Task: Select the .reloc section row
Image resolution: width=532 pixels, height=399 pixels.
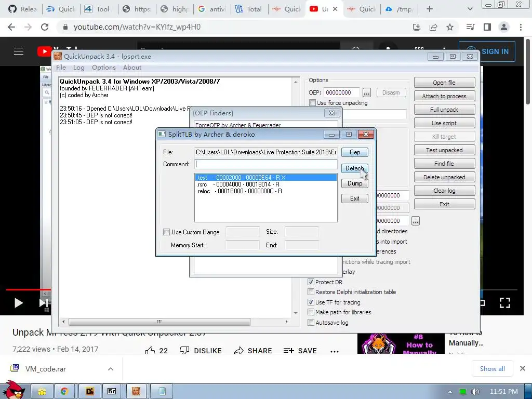Action: click(x=266, y=191)
